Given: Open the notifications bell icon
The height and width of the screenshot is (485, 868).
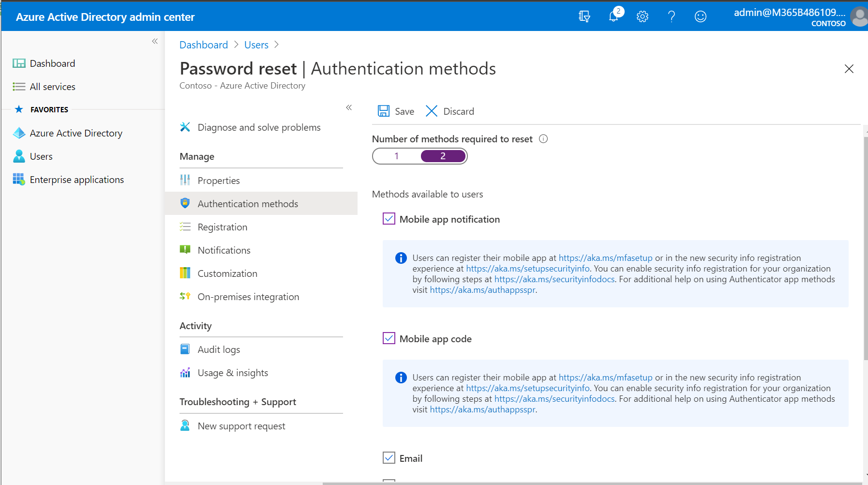Looking at the screenshot, I should pyautogui.click(x=614, y=16).
